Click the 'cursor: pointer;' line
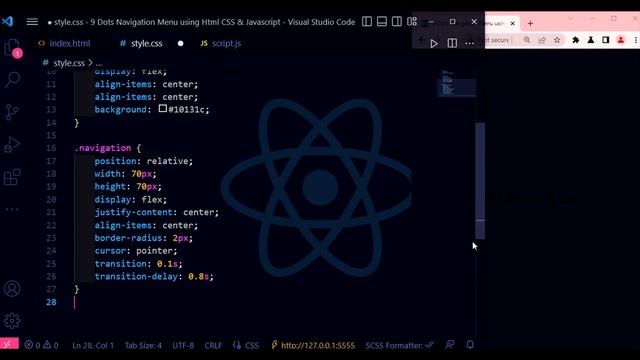The width and height of the screenshot is (640, 360). (136, 251)
